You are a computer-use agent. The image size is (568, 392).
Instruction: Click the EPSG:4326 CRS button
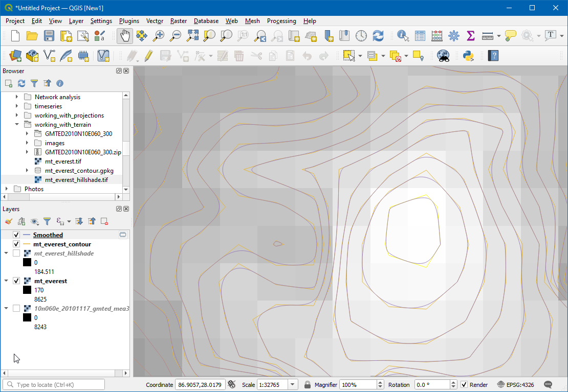(x=516, y=385)
